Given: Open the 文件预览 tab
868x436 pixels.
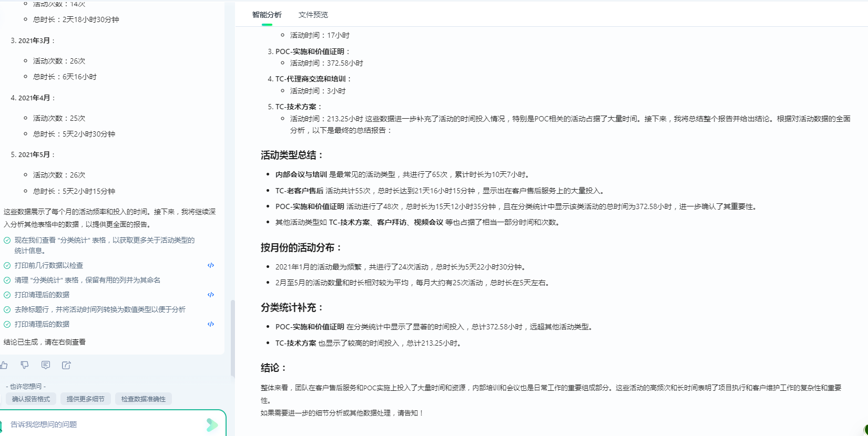Looking at the screenshot, I should [313, 15].
